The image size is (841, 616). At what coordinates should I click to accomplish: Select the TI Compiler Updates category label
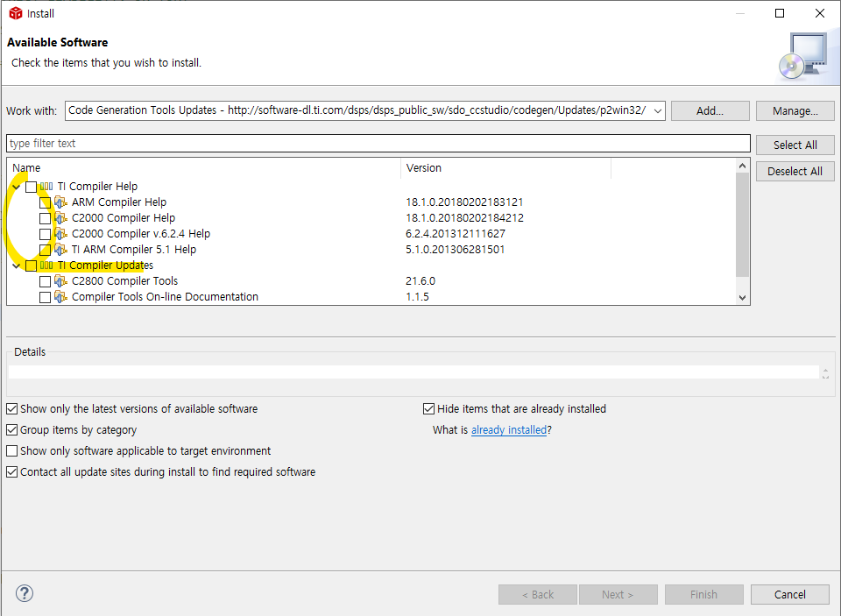tap(105, 266)
